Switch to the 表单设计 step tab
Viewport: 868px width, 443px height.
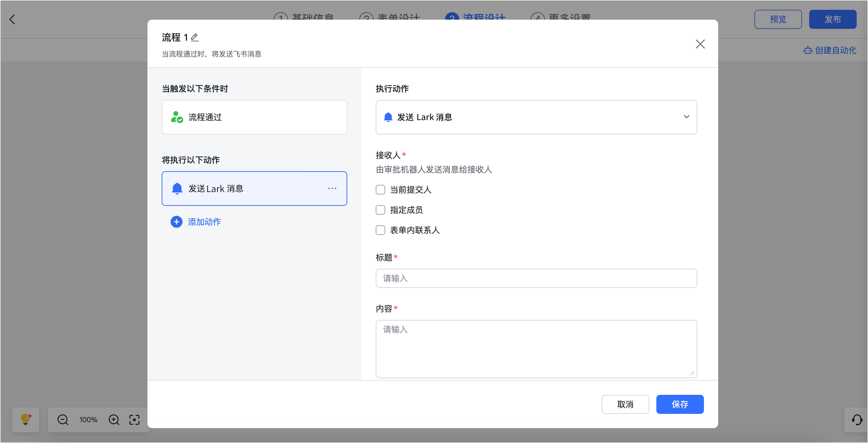tap(389, 17)
